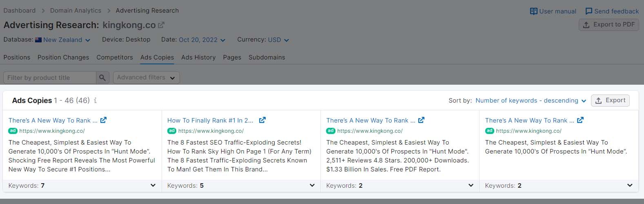Open the New Zealand database dropdown
644x204 pixels.
63,40
